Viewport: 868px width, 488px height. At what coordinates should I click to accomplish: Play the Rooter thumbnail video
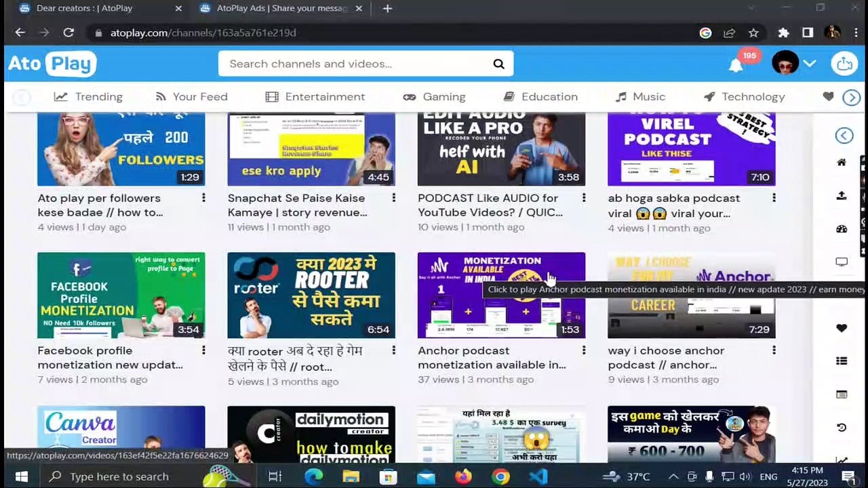pyautogui.click(x=311, y=295)
